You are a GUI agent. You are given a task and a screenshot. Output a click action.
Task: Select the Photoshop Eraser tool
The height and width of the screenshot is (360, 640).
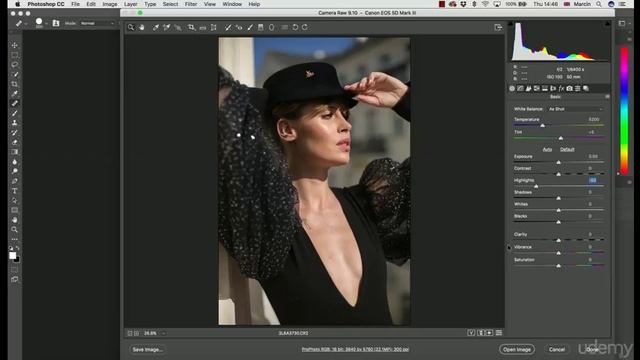click(15, 142)
